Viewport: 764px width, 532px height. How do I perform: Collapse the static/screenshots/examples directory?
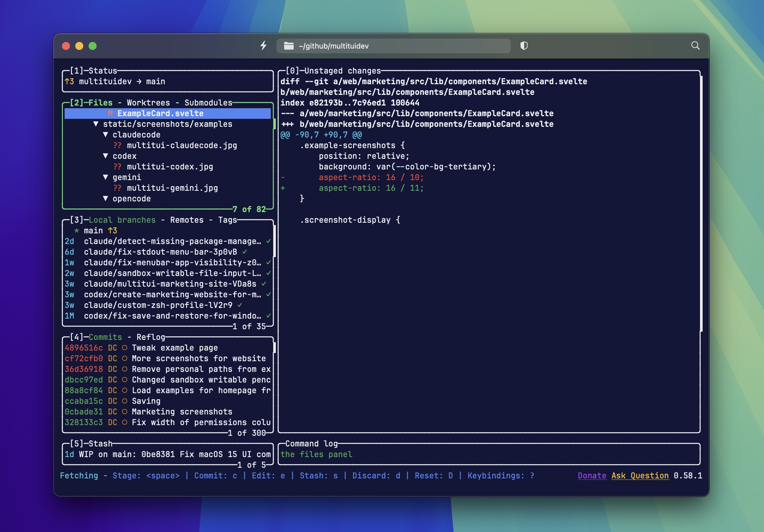96,124
